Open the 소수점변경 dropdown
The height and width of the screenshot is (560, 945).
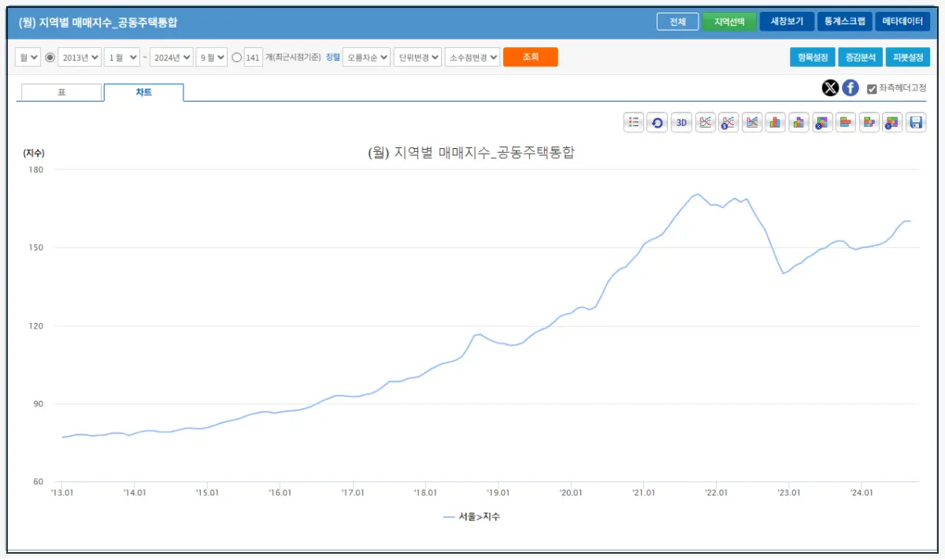coord(473,57)
